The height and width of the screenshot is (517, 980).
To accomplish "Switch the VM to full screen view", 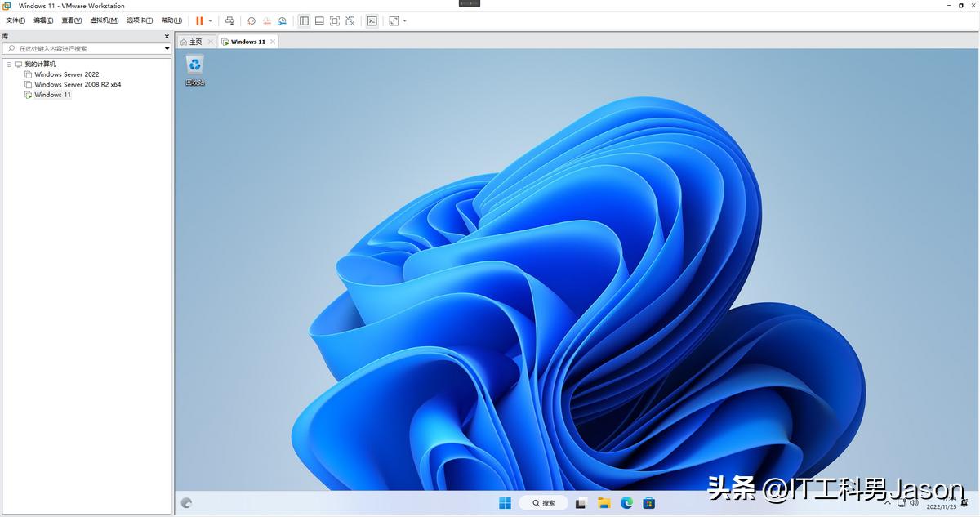I will point(335,20).
